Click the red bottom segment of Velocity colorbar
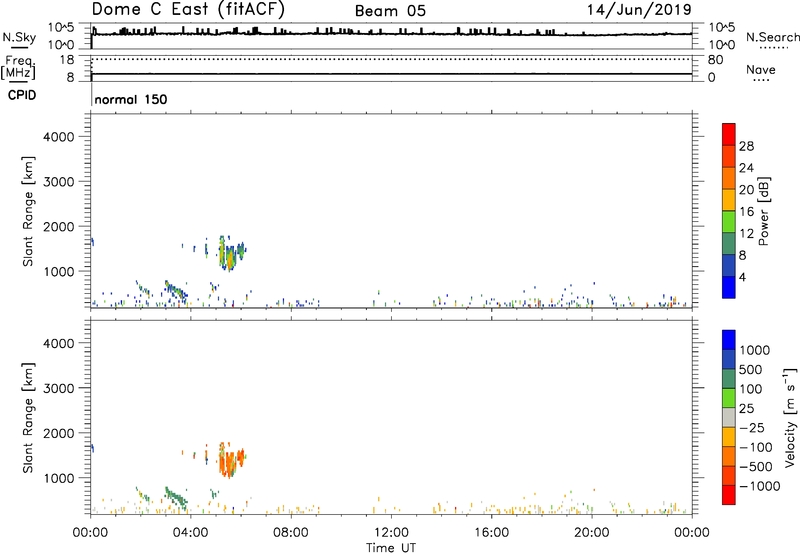The height and width of the screenshot is (554, 800). 729,495
